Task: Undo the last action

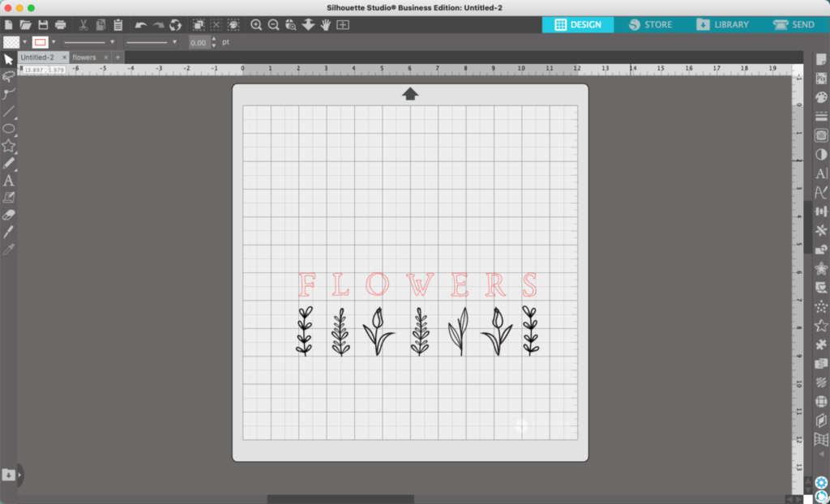Action: tap(141, 25)
